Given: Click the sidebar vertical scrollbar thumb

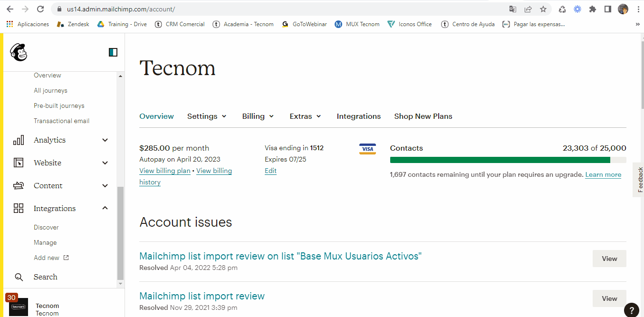Looking at the screenshot, I should pyautogui.click(x=120, y=233).
